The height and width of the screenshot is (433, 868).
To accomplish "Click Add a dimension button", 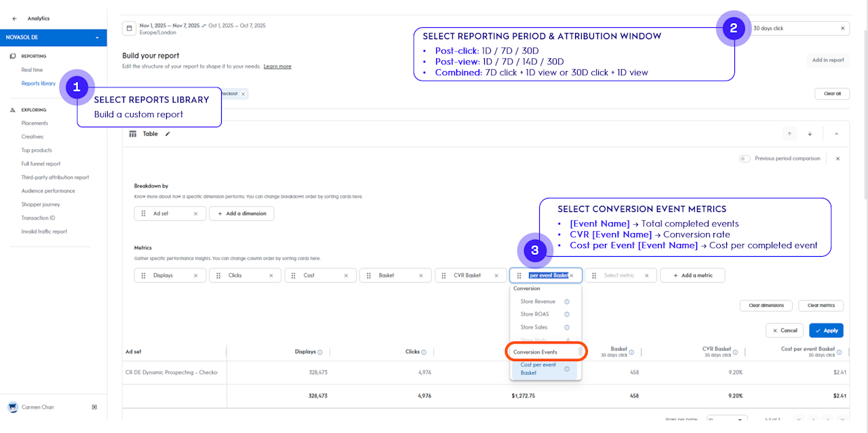I will tap(241, 213).
